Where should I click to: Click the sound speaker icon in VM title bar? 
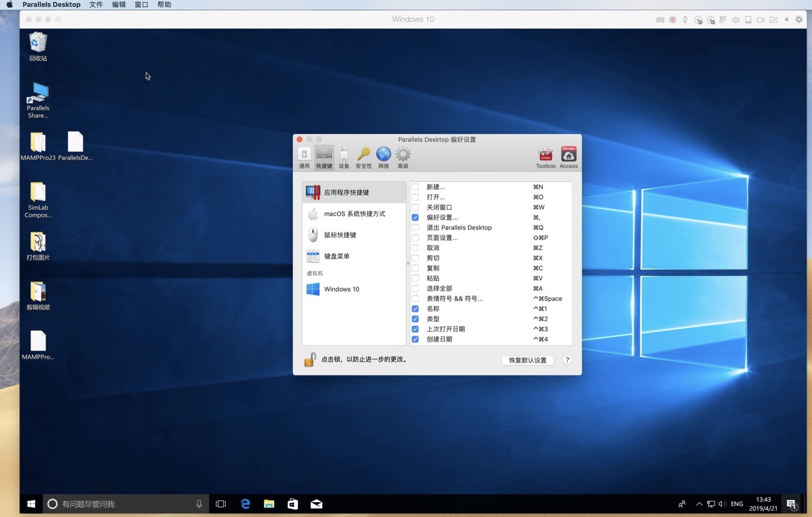pyautogui.click(x=736, y=20)
